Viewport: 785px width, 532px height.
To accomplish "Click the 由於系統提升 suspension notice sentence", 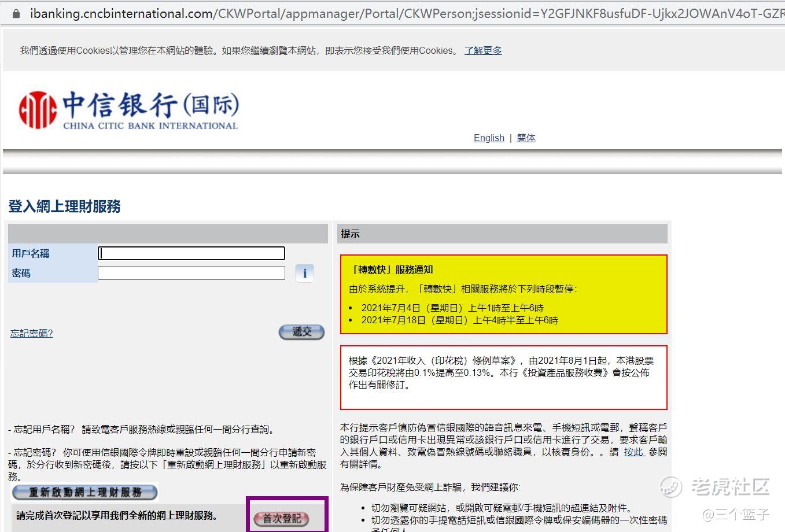I will click(x=463, y=289).
